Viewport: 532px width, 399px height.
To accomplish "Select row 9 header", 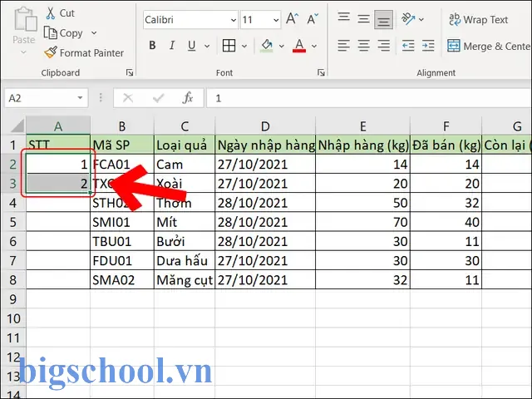I will (x=13, y=299).
